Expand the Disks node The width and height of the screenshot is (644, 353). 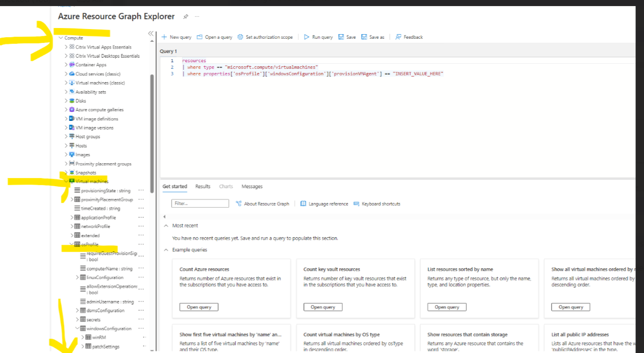tap(66, 100)
